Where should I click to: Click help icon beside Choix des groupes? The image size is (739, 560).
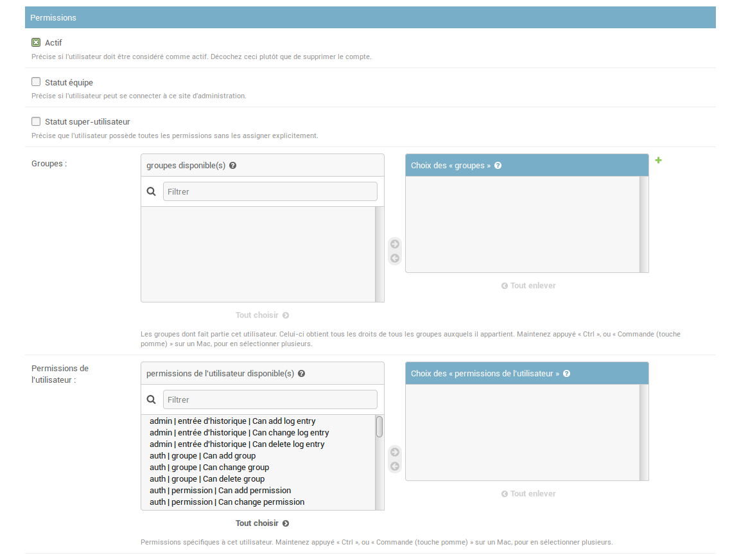[x=498, y=166]
